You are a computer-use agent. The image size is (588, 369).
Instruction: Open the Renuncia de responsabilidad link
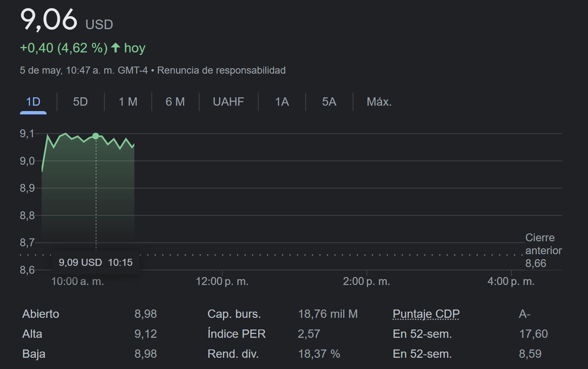click(x=221, y=70)
